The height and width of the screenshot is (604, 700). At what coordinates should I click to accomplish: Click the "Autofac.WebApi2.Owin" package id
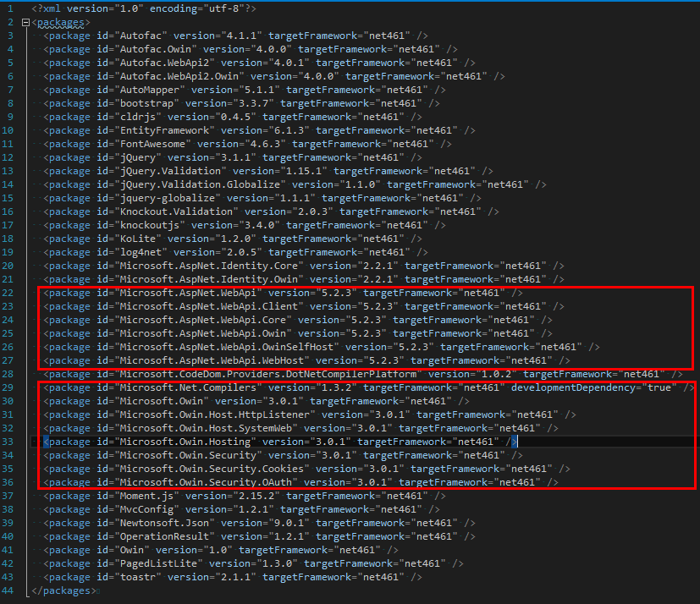[x=179, y=76]
